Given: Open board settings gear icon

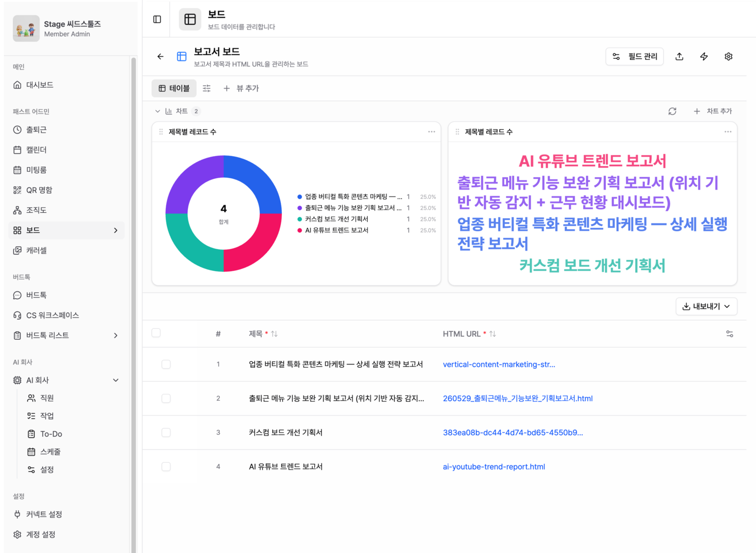Looking at the screenshot, I should pyautogui.click(x=728, y=56).
